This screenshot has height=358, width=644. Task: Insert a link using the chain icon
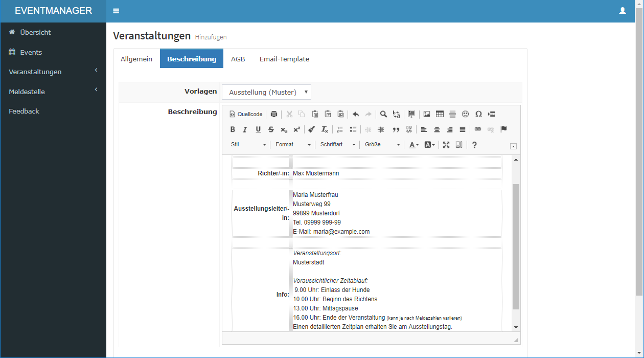(x=478, y=129)
